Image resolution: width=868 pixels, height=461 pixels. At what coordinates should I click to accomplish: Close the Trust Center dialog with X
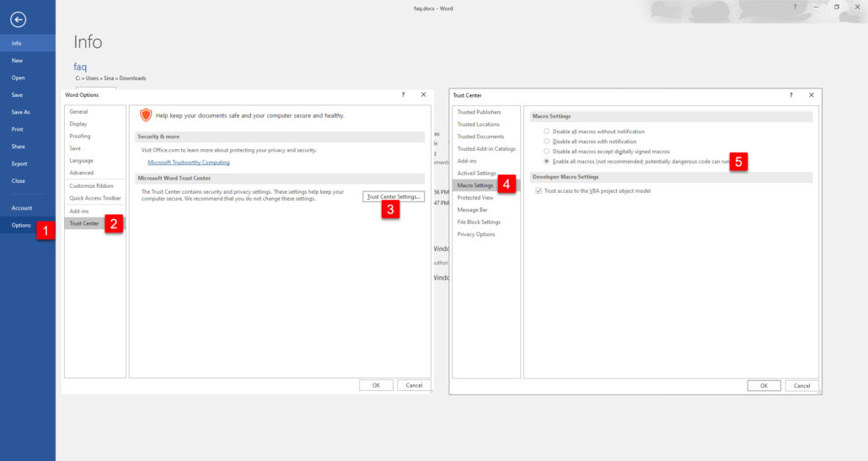(x=811, y=95)
